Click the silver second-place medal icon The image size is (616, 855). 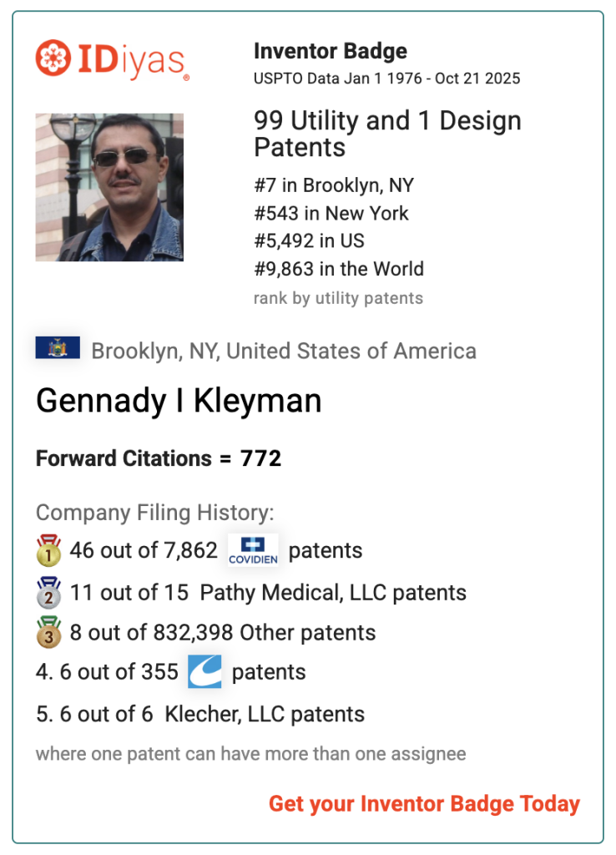click(49, 592)
